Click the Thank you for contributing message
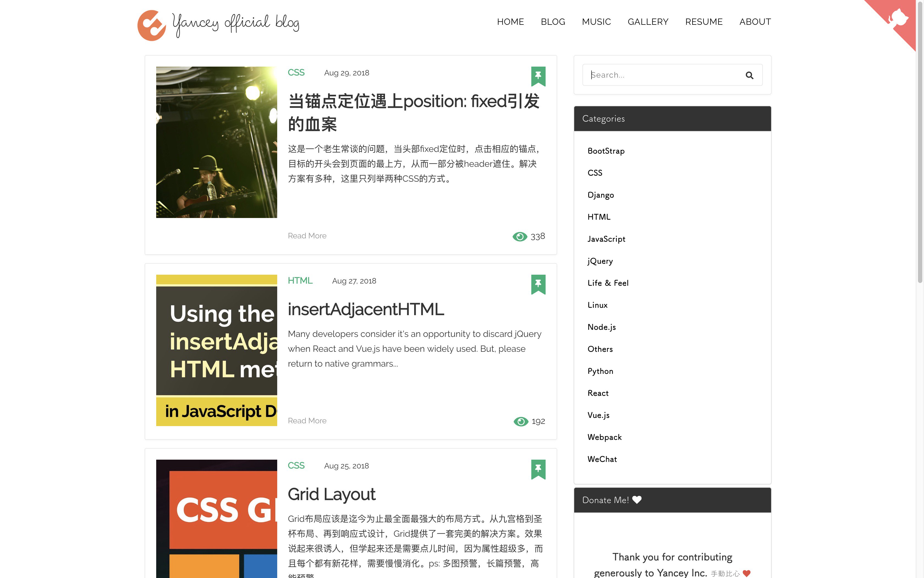 (x=672, y=565)
